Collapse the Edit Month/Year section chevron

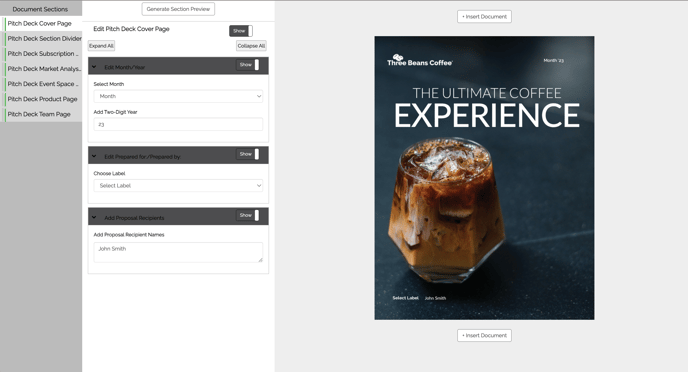coord(94,67)
